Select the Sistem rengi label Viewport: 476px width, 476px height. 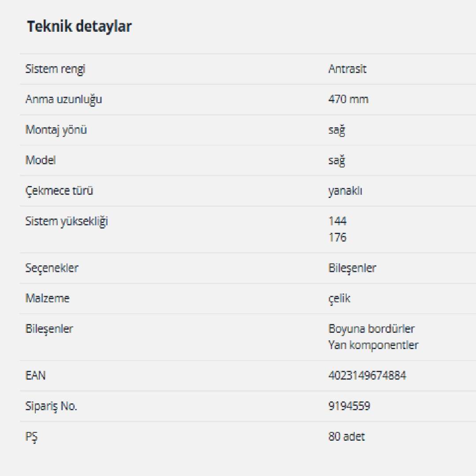(55, 69)
